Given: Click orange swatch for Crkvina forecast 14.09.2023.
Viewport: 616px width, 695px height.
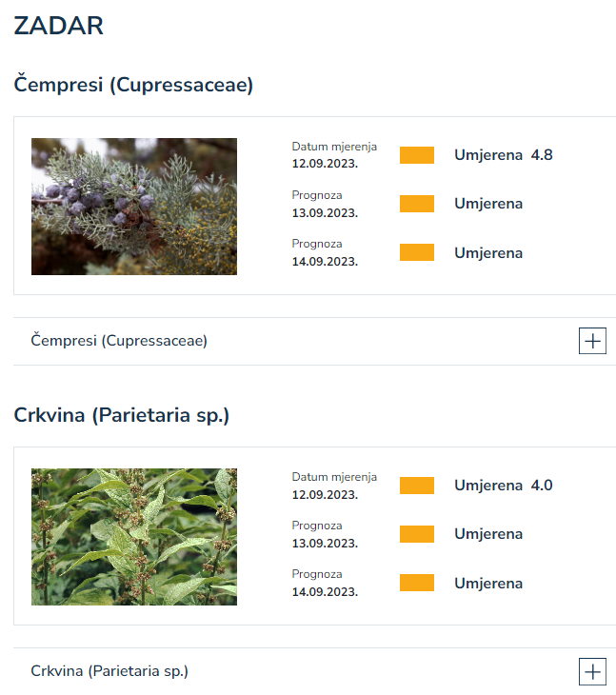Looking at the screenshot, I should point(417,583).
